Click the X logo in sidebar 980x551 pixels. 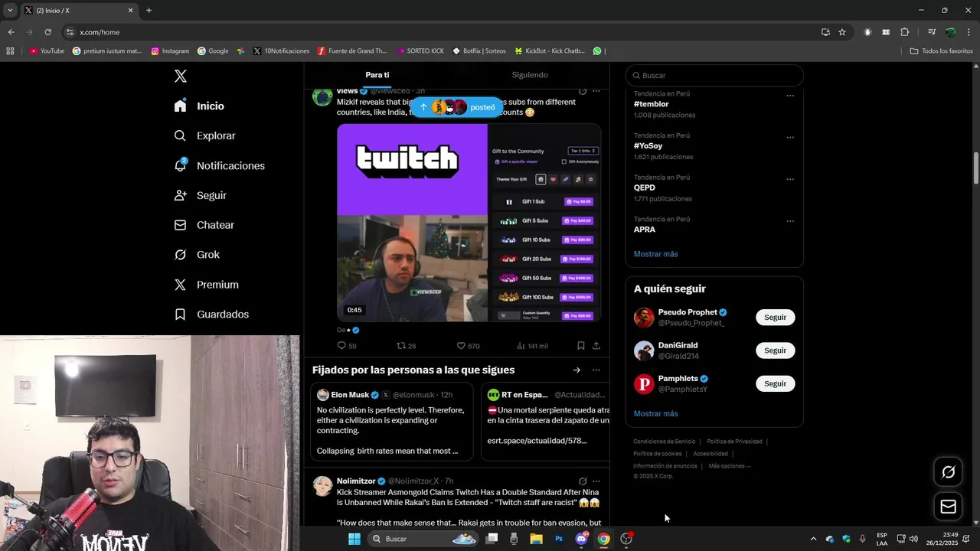tap(181, 76)
